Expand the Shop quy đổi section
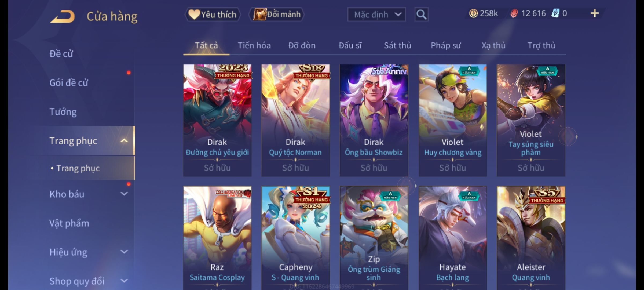Viewport: 644px width, 290px height. [x=124, y=281]
